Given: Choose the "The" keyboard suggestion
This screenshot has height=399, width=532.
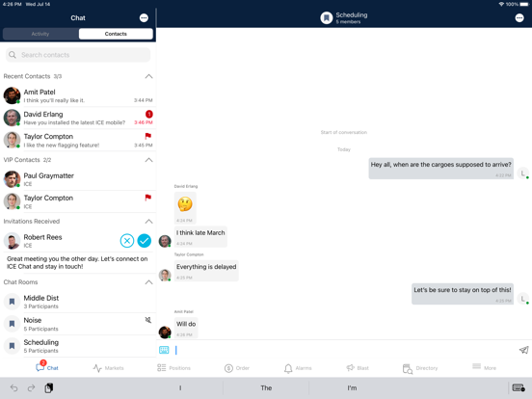Looking at the screenshot, I should coord(266,387).
